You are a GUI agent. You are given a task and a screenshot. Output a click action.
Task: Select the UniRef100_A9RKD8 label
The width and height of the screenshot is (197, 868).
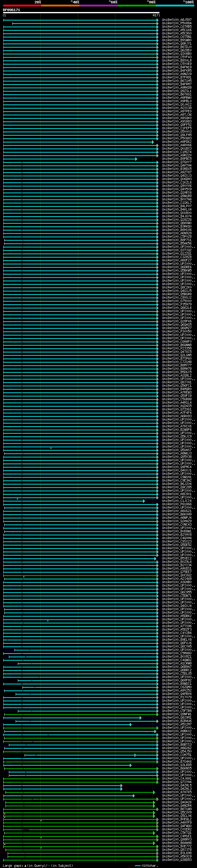(176, 88)
